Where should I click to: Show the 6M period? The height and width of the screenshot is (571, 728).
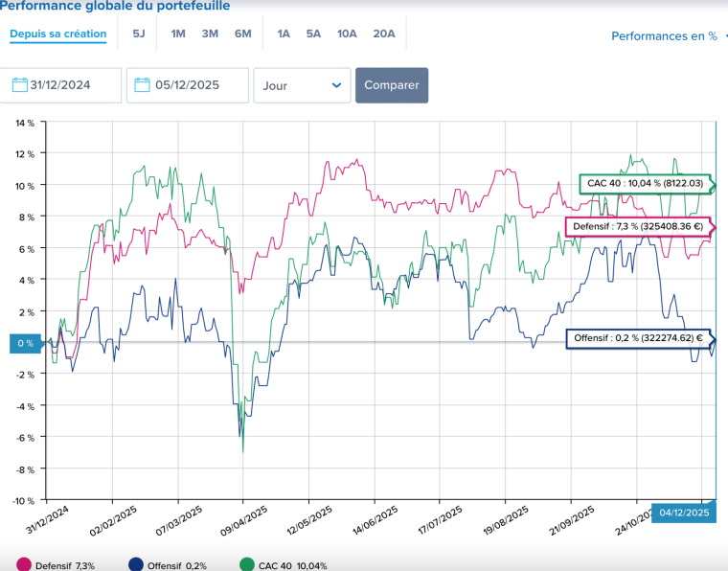(x=242, y=34)
